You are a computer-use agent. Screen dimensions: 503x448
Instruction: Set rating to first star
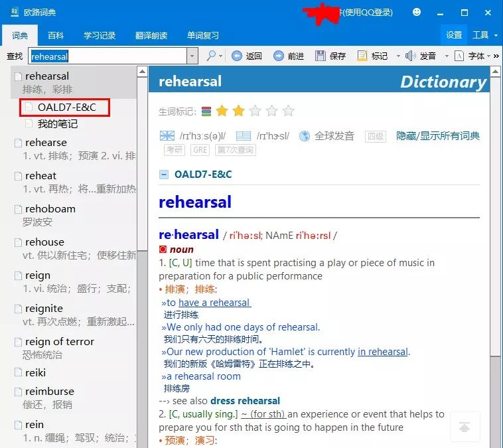pos(222,111)
